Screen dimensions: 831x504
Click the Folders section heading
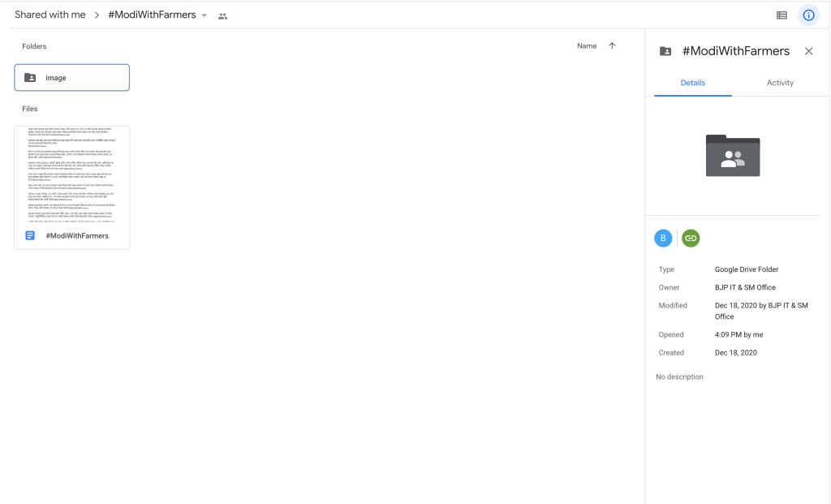click(x=34, y=46)
